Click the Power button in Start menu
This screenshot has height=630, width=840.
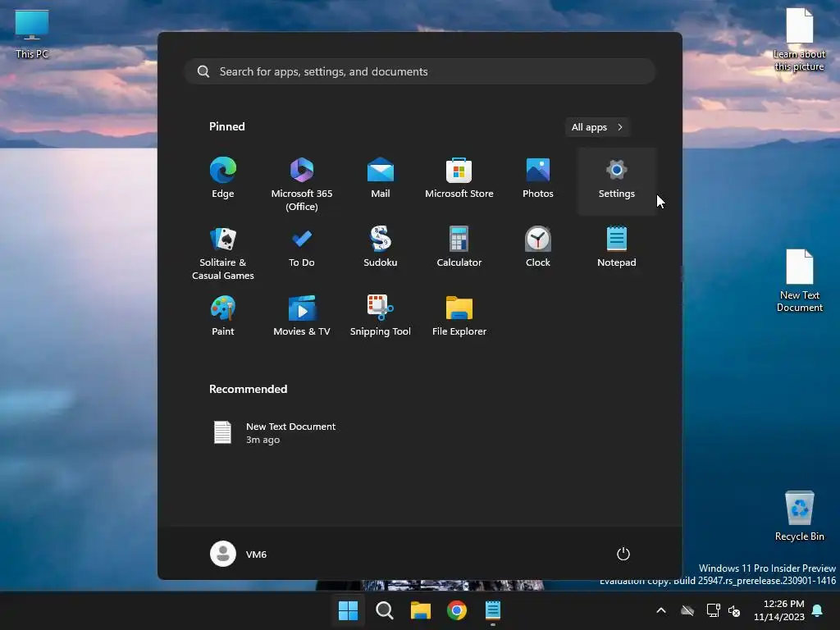tap(623, 554)
